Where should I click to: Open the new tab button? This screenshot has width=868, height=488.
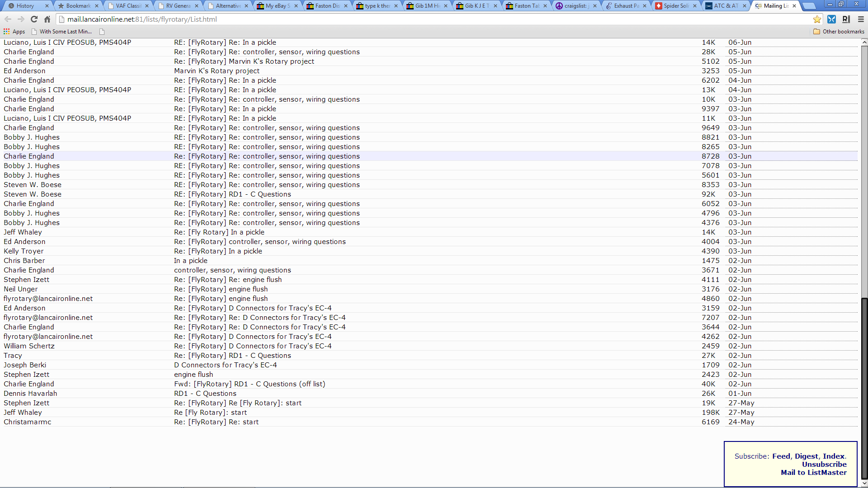[x=809, y=6]
